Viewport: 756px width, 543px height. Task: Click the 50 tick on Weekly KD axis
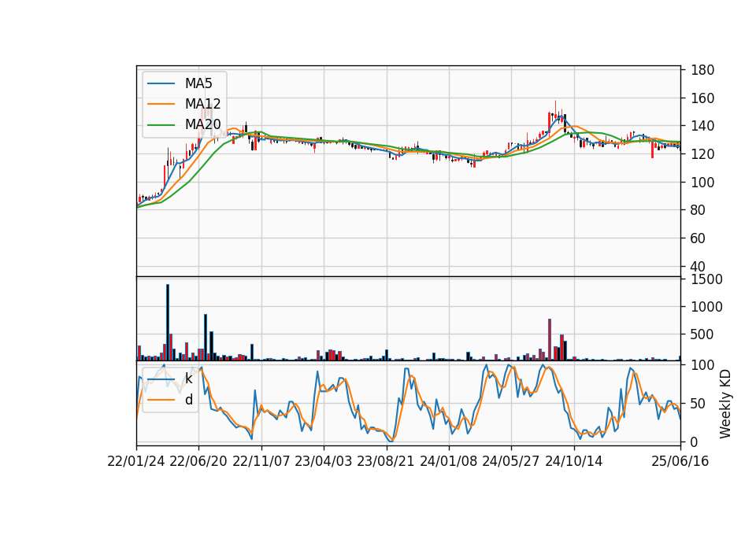698,404
